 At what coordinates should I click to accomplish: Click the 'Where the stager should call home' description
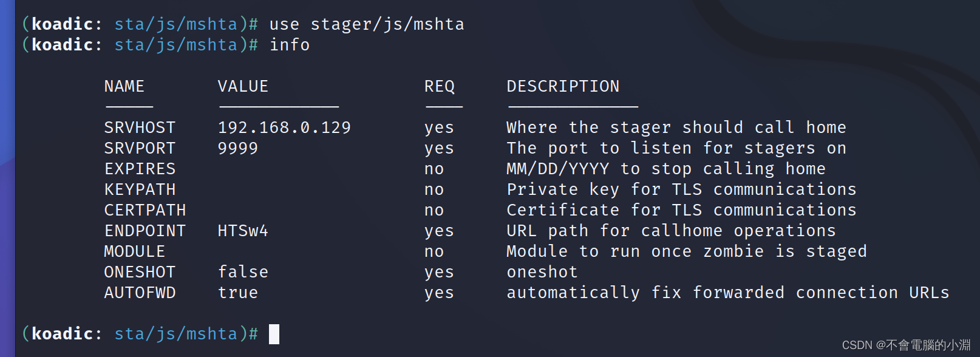(676, 127)
